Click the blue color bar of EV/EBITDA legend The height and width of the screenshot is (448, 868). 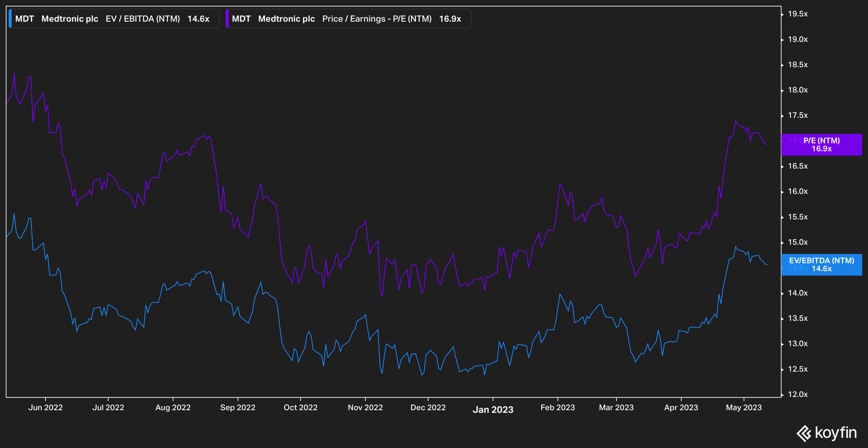[x=10, y=19]
